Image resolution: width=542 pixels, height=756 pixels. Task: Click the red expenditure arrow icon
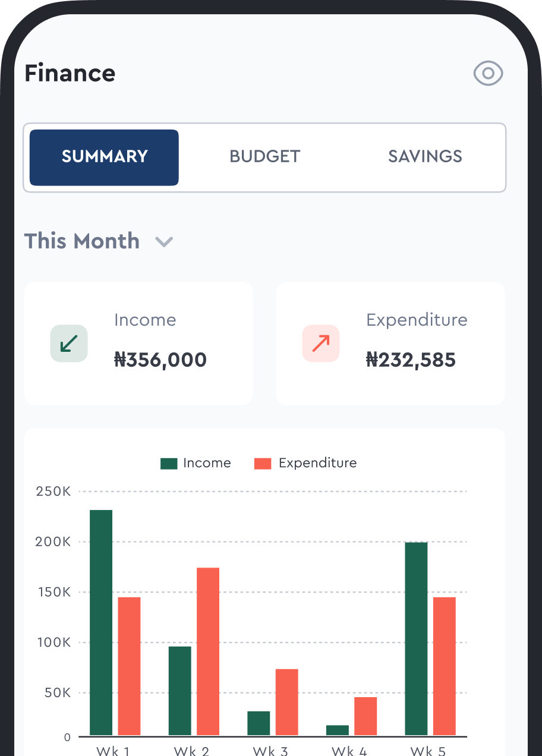pyautogui.click(x=321, y=344)
